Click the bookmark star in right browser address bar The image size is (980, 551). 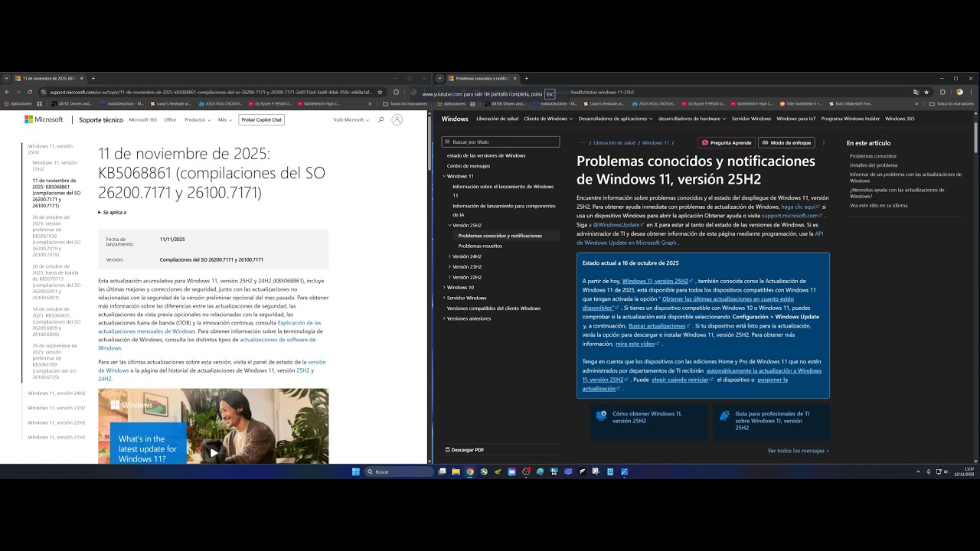tap(926, 92)
